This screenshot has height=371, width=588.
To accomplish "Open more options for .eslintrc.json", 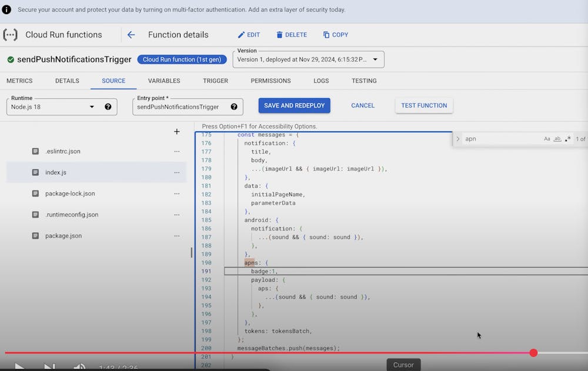I will [176, 152].
